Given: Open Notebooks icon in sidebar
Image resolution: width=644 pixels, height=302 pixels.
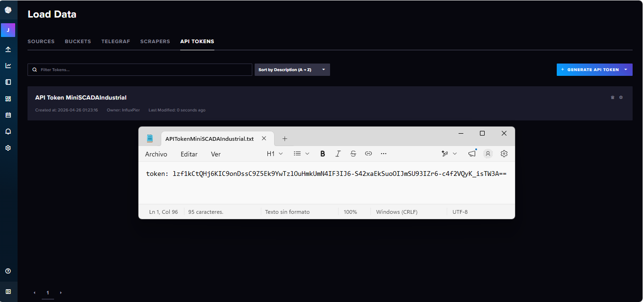Looking at the screenshot, I should click(8, 82).
